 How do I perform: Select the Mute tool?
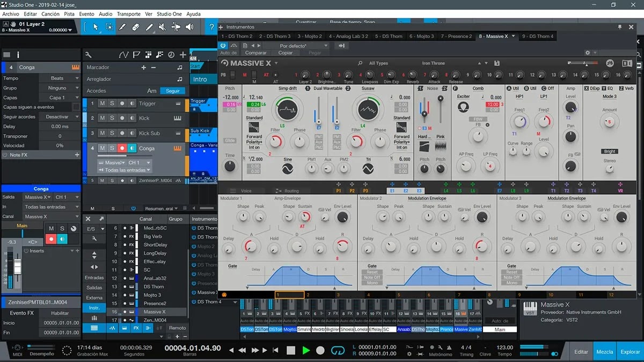click(x=162, y=26)
